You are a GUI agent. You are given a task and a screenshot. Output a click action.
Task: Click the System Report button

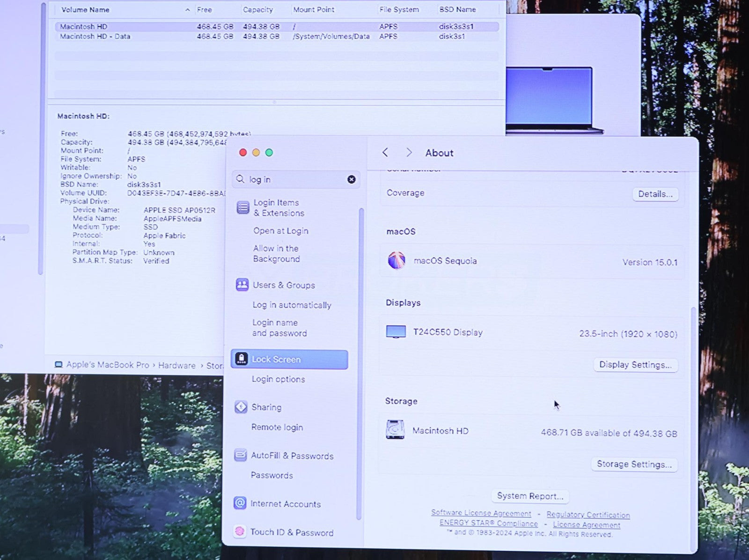[530, 496]
